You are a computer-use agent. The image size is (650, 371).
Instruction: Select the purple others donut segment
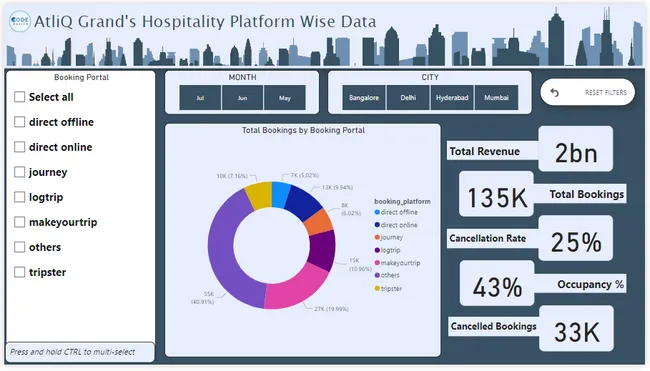222,253
